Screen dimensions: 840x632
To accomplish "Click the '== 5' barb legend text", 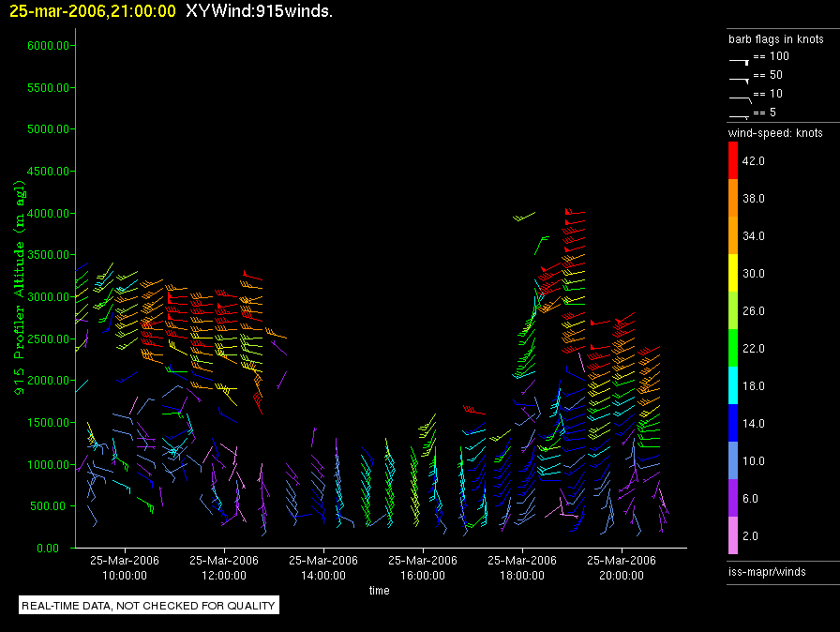I will 764,113.
